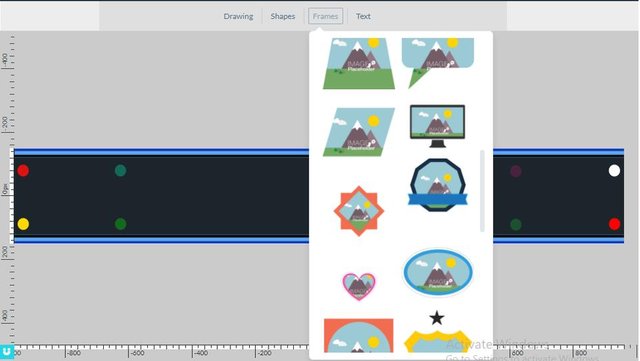
Task: Choose the parallelogram image frame
Action: pyautogui.click(x=359, y=132)
